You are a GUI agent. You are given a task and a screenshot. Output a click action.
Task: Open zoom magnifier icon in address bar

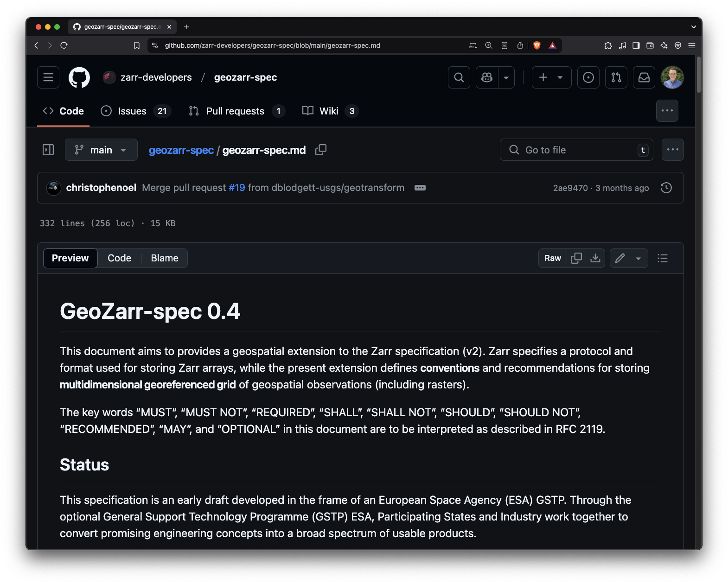tap(489, 45)
